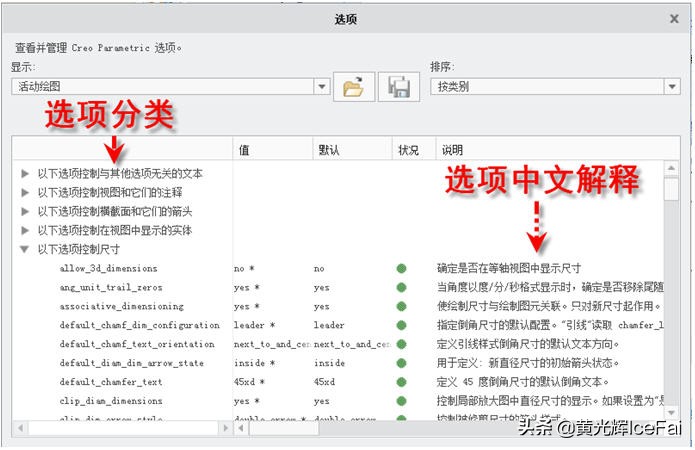Open a configuration file with the folder icon
This screenshot has height=450, width=695.
354,87
